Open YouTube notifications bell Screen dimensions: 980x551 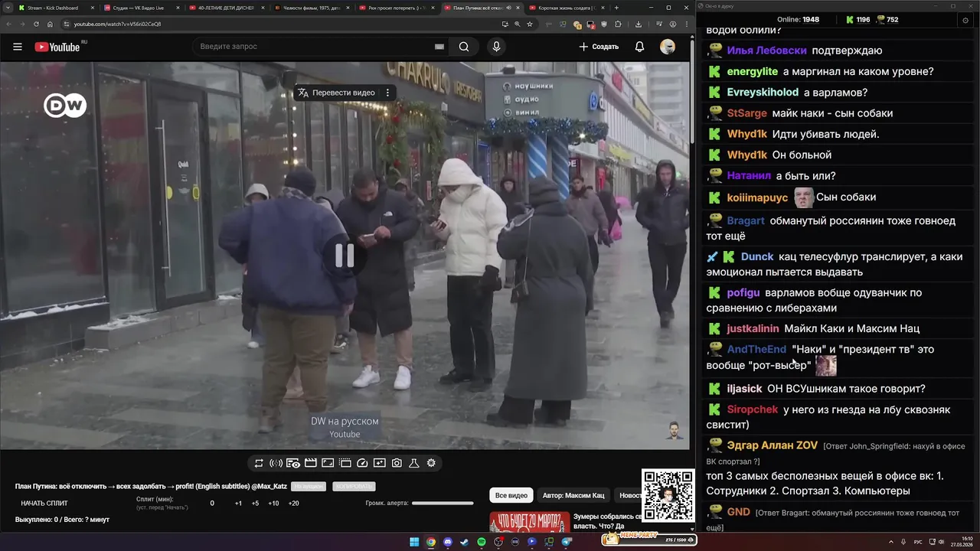[639, 47]
